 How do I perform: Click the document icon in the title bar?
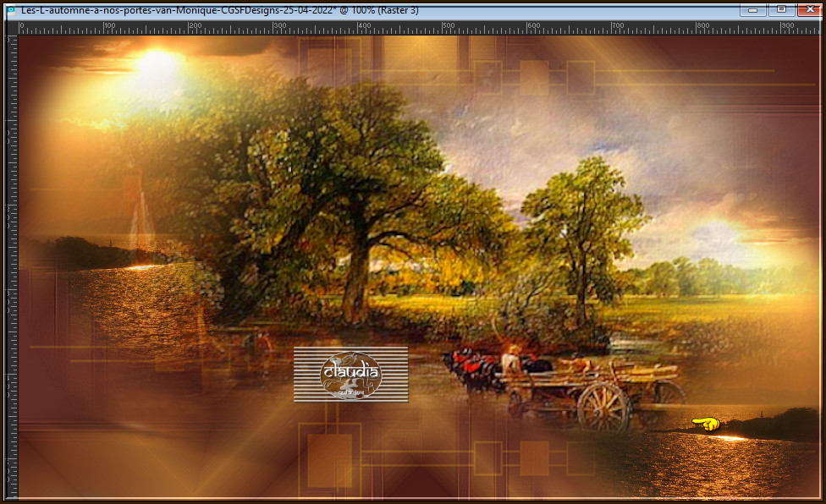coord(10,10)
